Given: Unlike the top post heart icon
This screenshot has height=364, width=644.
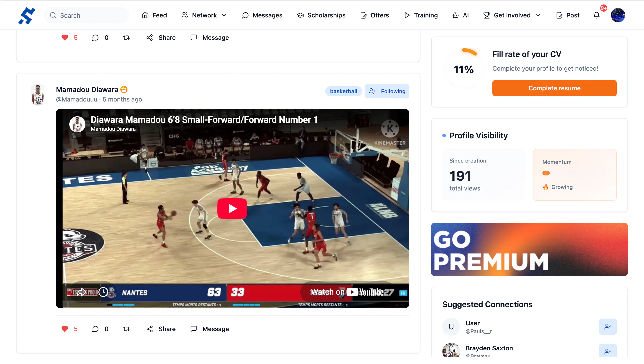Looking at the screenshot, I should [x=65, y=38].
